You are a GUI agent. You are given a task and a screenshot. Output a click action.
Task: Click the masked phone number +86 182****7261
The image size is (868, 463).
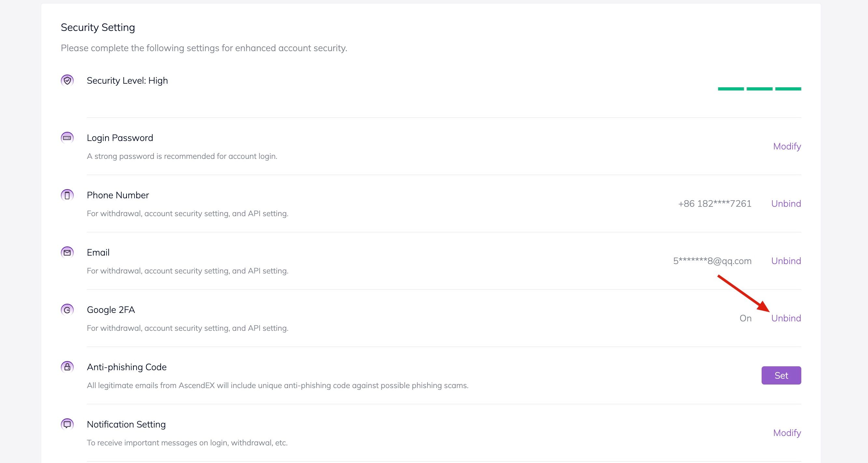click(x=714, y=204)
